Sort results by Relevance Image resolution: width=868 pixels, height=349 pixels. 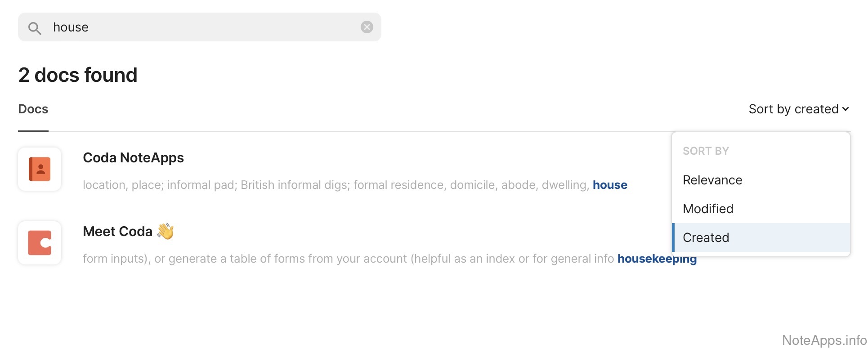coord(712,180)
